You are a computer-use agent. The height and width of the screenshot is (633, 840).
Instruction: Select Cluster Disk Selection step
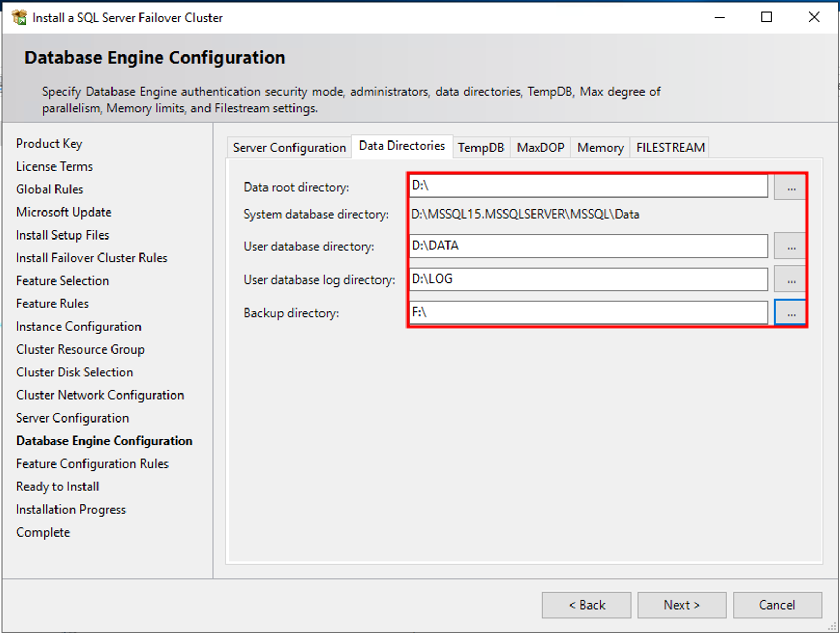75,372
